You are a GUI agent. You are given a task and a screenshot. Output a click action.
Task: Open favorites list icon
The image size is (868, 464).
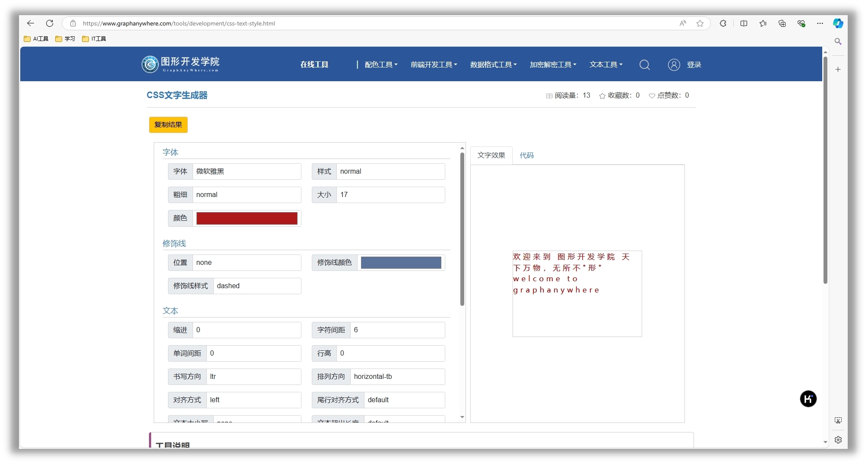pyautogui.click(x=763, y=23)
